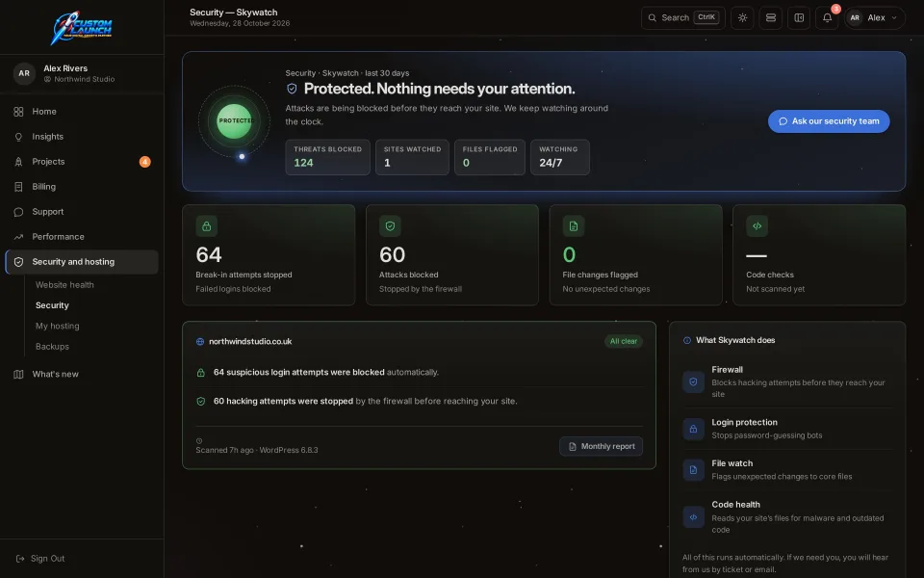Screen dimensions: 924x578
Task: Click the Projects rocket icon
Action: tap(18, 162)
